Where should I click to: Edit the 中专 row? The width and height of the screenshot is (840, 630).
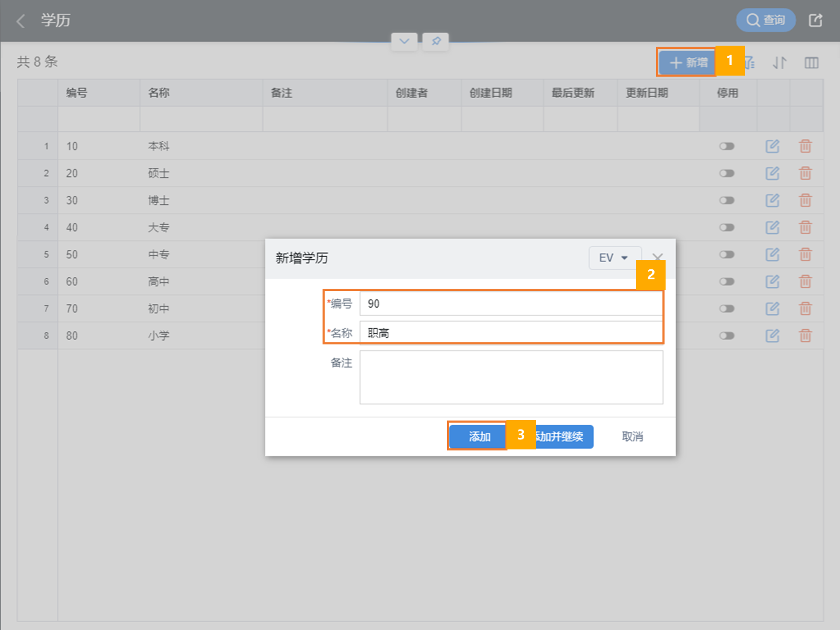[x=772, y=255]
